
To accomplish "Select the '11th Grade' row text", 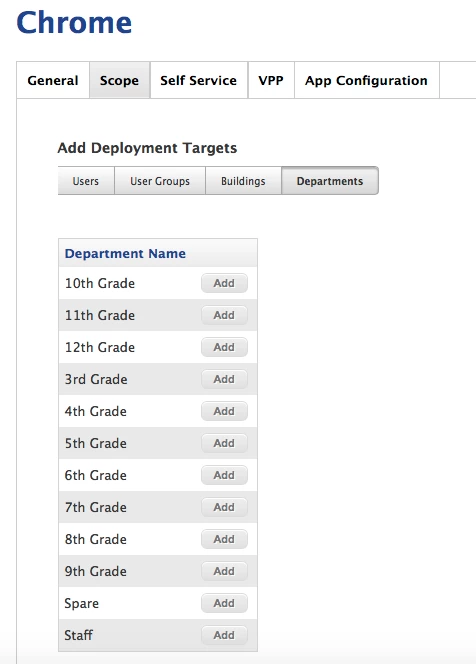I will (x=100, y=315).
